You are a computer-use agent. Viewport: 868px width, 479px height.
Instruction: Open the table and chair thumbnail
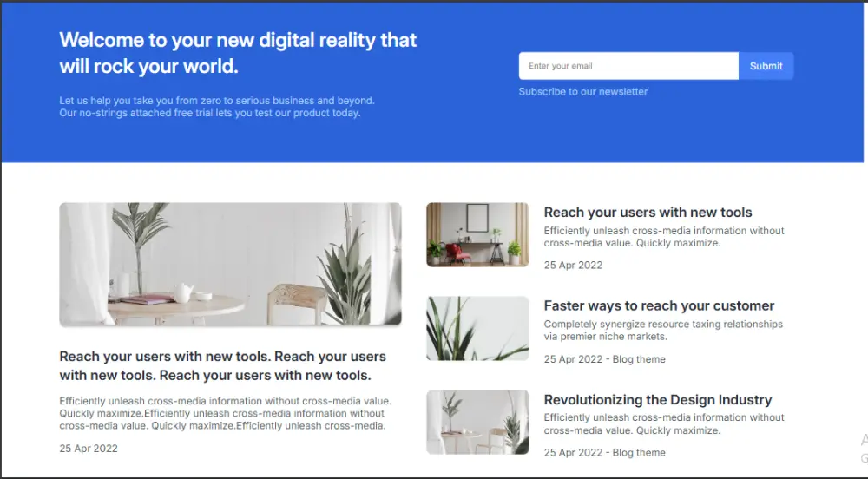tap(477, 422)
